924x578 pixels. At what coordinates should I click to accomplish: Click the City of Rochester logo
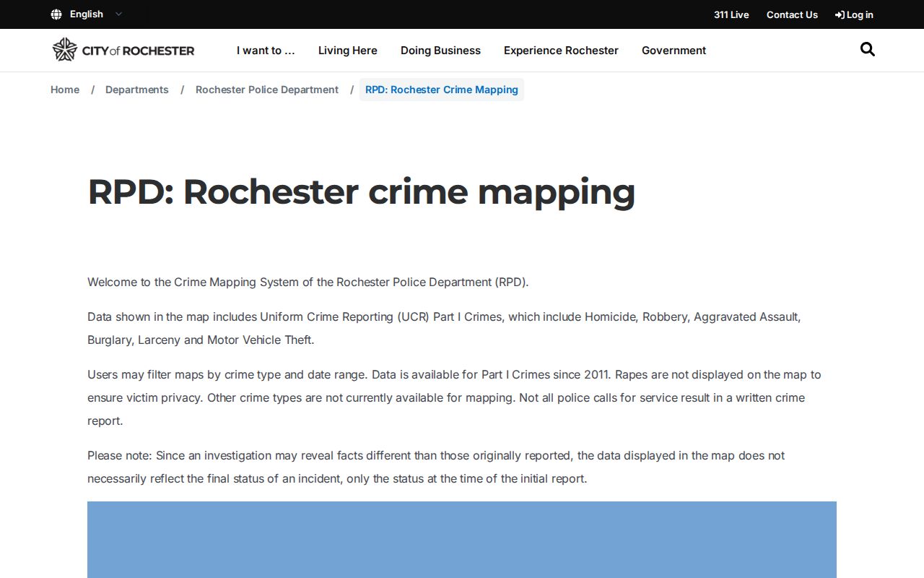123,50
